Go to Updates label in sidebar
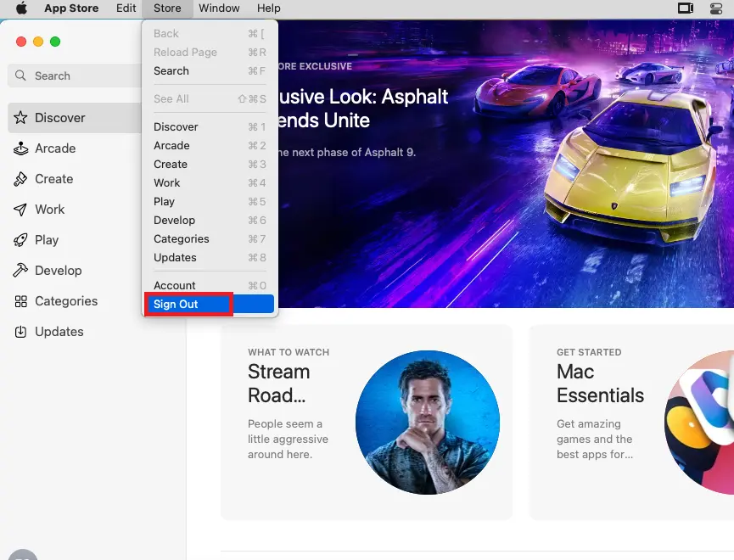This screenshot has width=734, height=560. coord(59,332)
